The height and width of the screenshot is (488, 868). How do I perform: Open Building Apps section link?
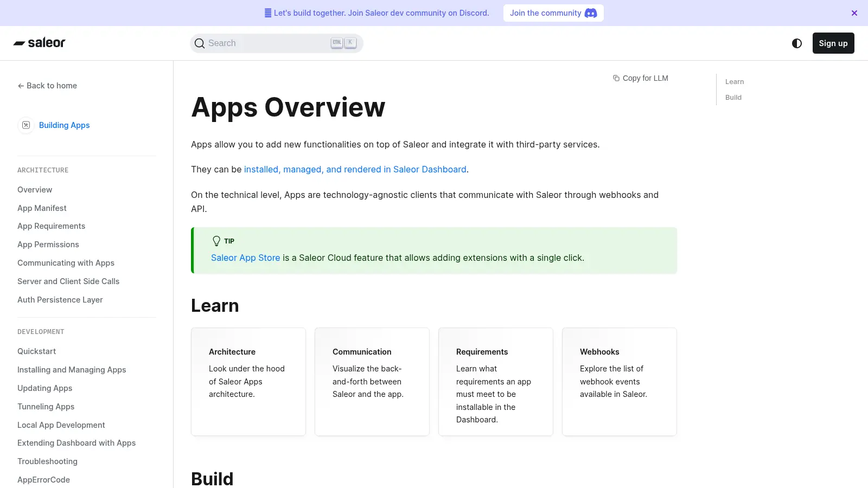point(65,125)
